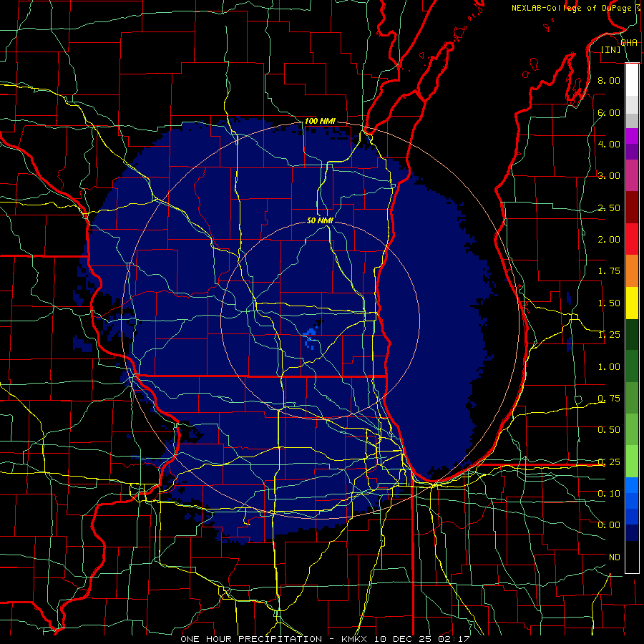Viewport: 644px width, 644px height.
Task: Click the 50 NMI range ring label
Action: coord(320,220)
